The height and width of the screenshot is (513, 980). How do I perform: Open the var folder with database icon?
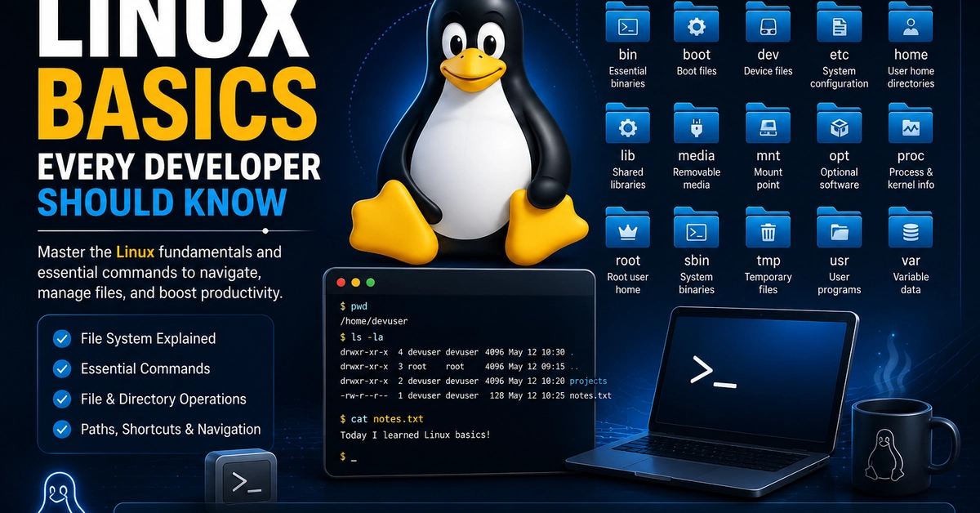pos(911,228)
